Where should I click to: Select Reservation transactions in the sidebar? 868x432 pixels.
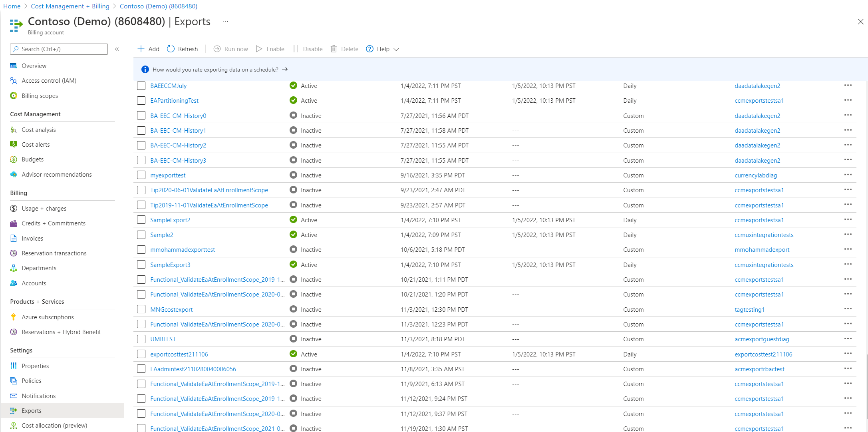pos(54,253)
